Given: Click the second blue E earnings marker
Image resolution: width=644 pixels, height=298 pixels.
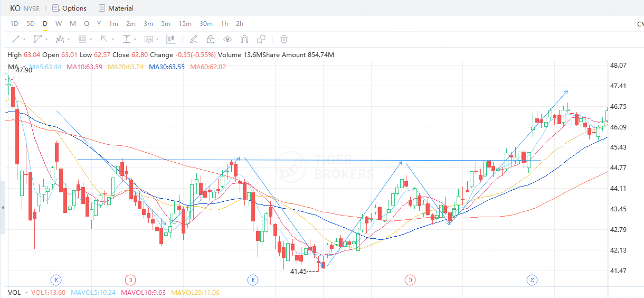Looking at the screenshot, I should pos(252,279).
